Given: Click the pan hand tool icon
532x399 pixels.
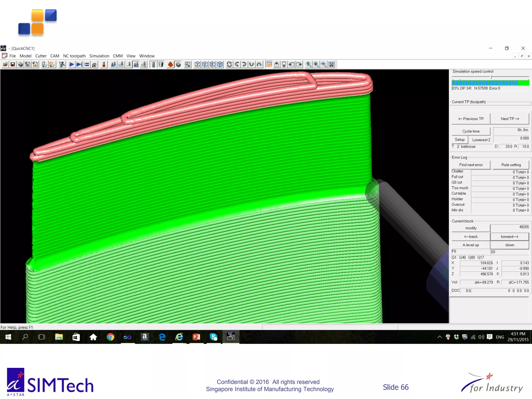Looking at the screenshot, I should 269,64.
